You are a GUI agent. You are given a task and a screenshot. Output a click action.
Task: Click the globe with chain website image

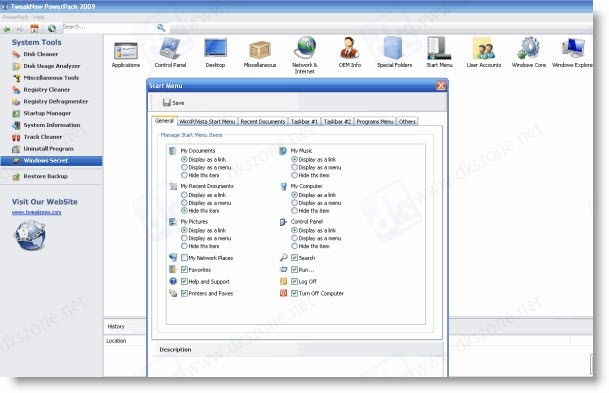[30, 235]
